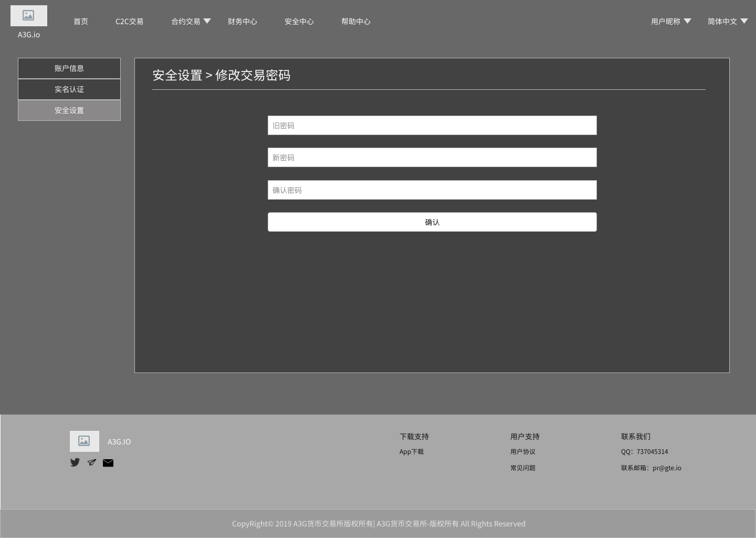Open the 常见问题 footer link
This screenshot has width=756, height=538.
(x=523, y=468)
